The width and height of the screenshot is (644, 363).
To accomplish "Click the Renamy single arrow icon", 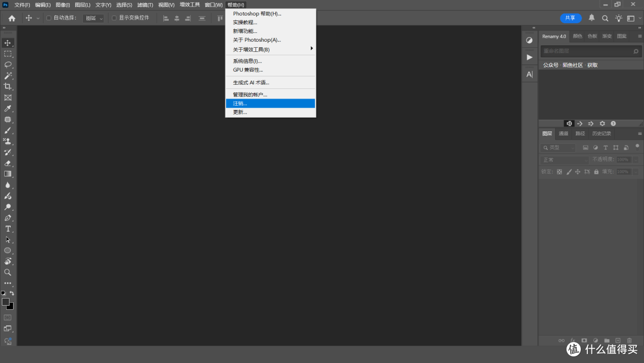I will tap(580, 124).
